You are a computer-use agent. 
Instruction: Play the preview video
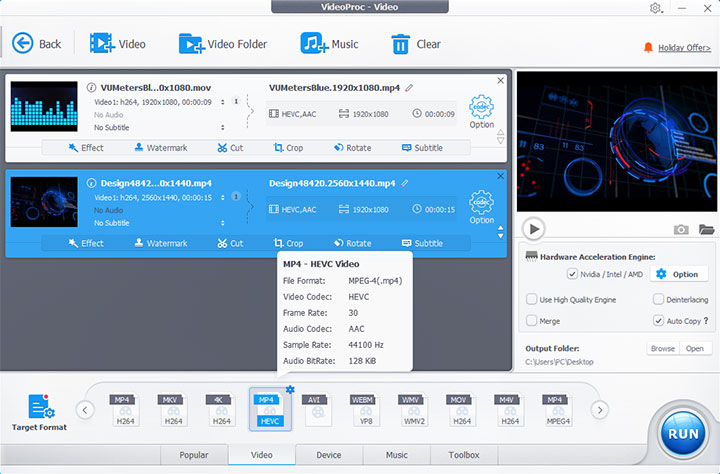(534, 229)
